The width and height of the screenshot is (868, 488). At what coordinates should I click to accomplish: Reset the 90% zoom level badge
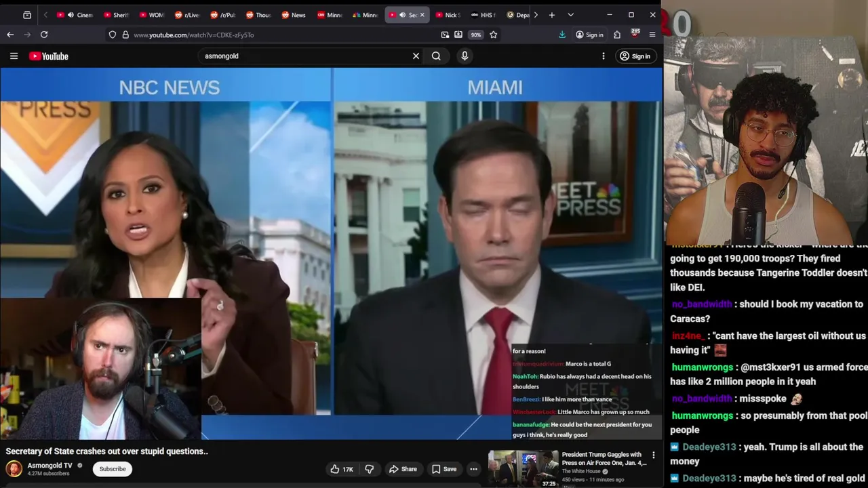476,35
